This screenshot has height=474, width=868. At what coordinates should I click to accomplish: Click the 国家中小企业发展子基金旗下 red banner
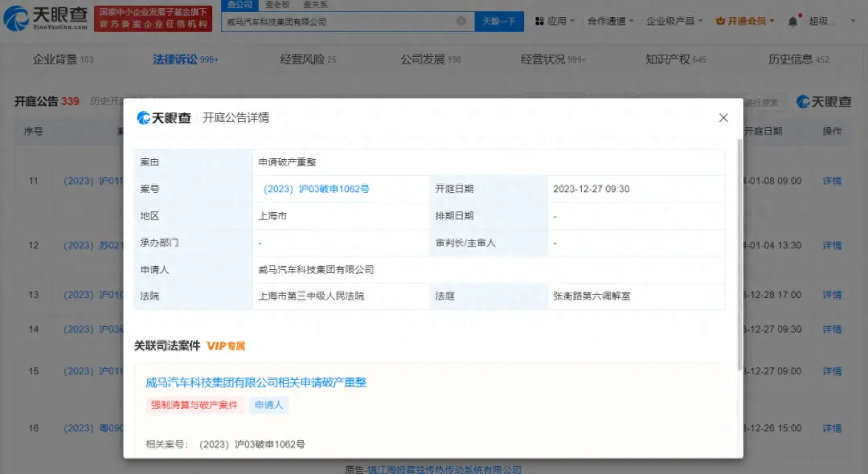coord(153,18)
